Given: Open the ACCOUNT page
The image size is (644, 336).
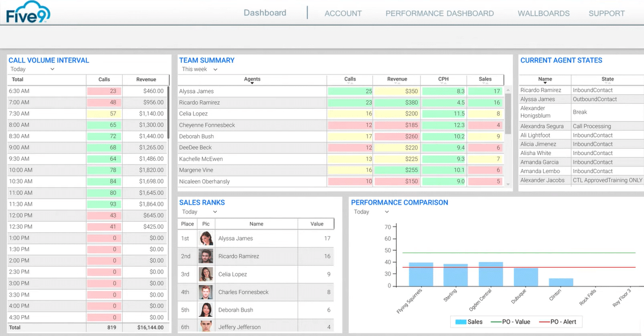Looking at the screenshot, I should (343, 14).
